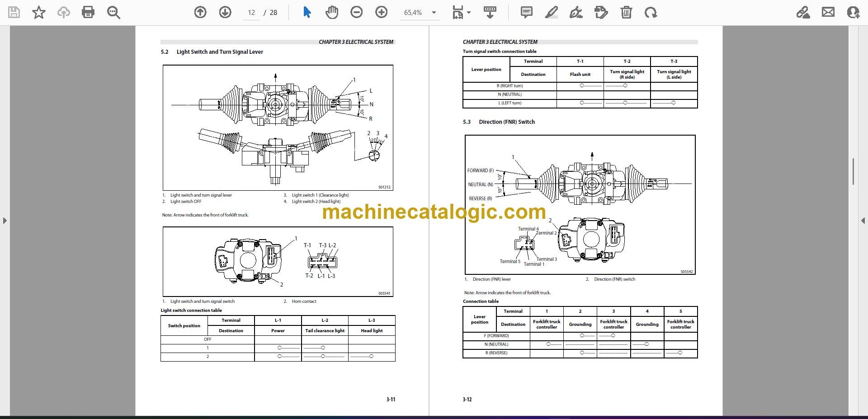This screenshot has height=419, width=868.
Task: Click 'Turn signal light (R side)' table cell
Action: click(x=627, y=75)
